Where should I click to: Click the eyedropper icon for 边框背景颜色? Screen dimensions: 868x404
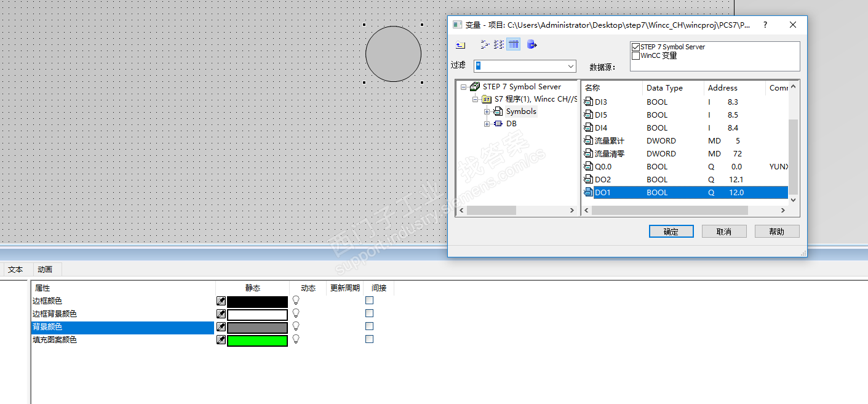pyautogui.click(x=221, y=314)
